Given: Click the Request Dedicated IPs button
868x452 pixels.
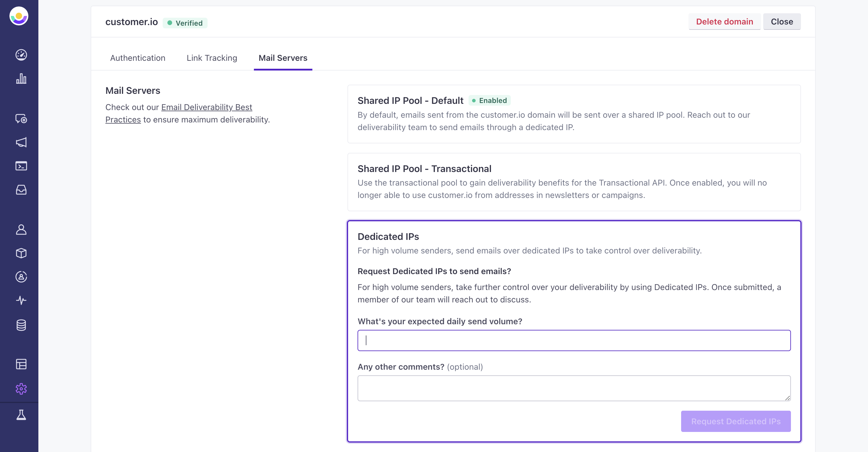Looking at the screenshot, I should [735, 421].
